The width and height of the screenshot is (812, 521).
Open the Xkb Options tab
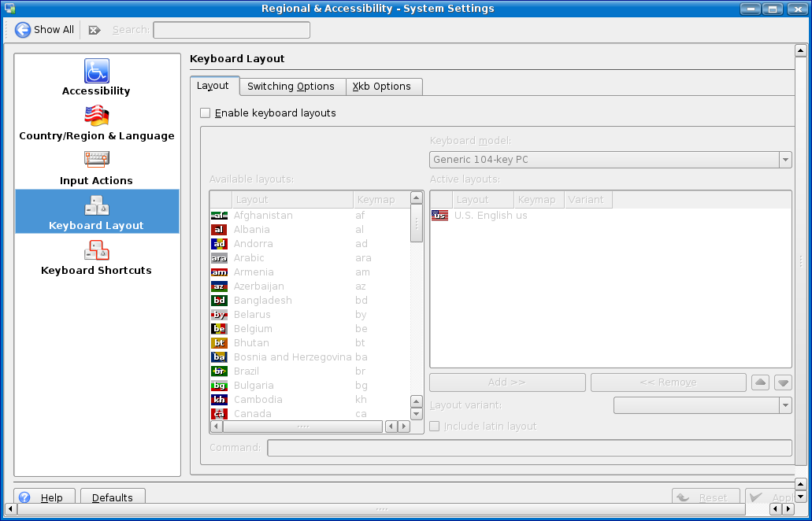(x=382, y=87)
